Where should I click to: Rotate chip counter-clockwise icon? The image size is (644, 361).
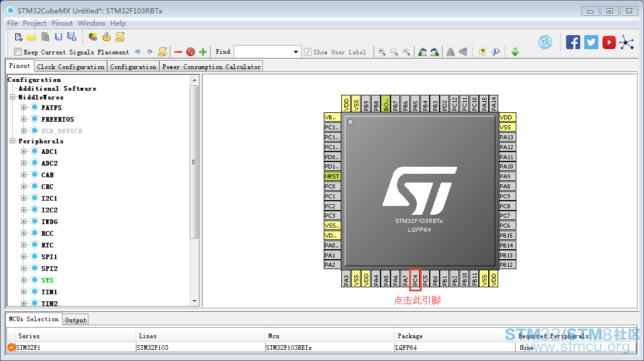tap(422, 51)
